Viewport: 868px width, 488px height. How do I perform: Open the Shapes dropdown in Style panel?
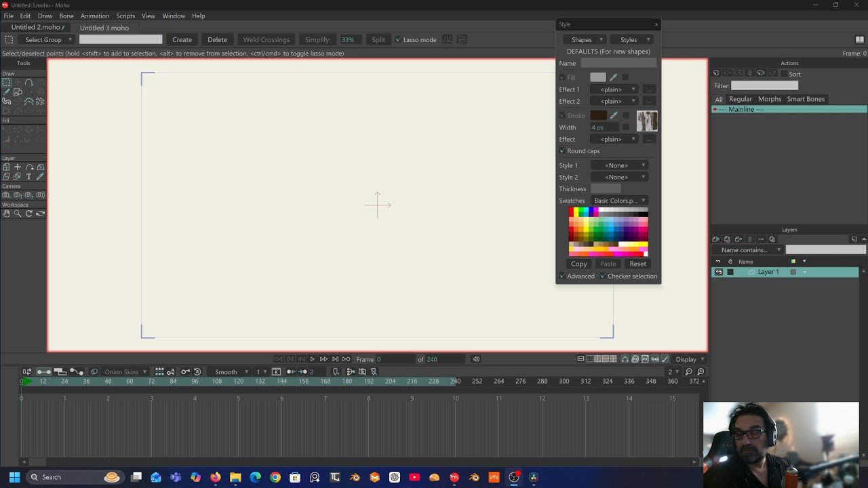(x=585, y=39)
